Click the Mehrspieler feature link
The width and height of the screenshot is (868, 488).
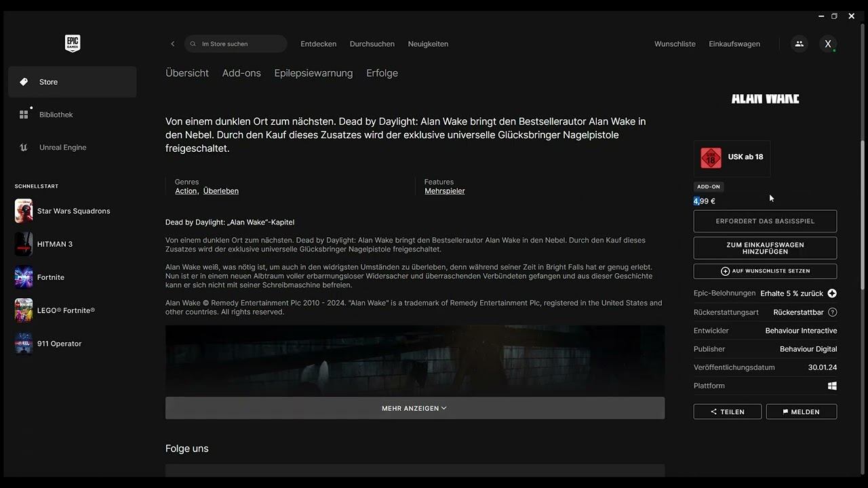445,191
